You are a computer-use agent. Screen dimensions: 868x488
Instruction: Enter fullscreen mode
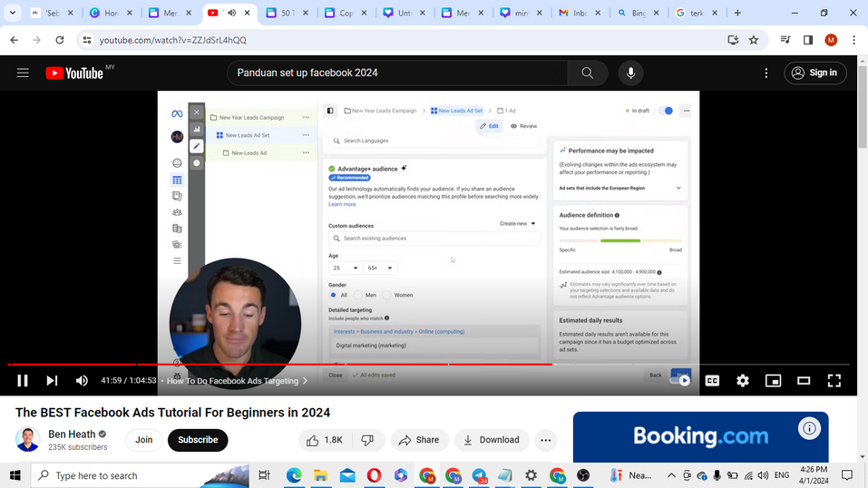point(834,381)
